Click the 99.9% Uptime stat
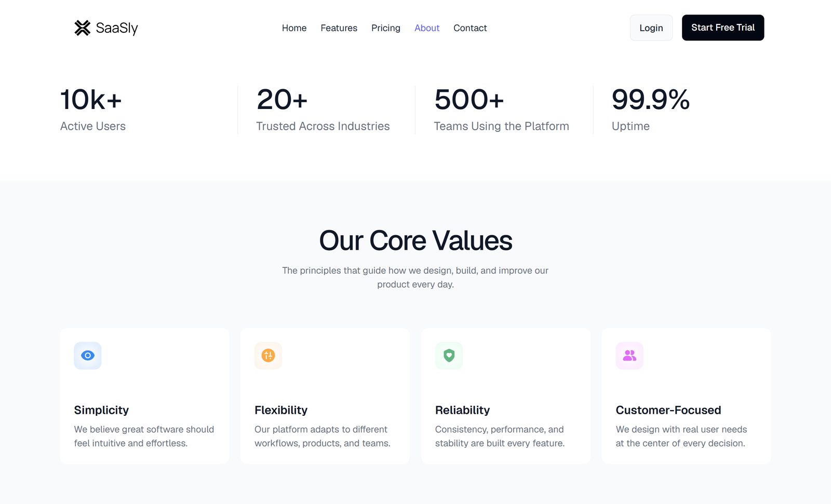 (651, 110)
